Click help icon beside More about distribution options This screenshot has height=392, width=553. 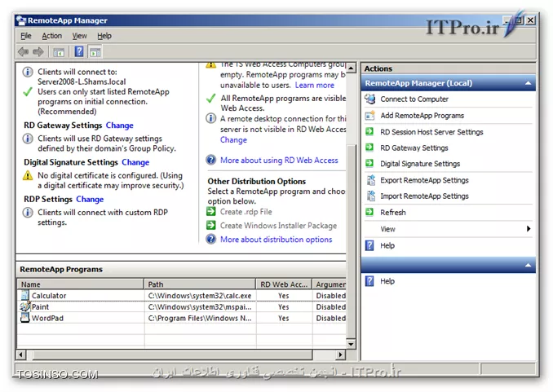[x=211, y=239]
